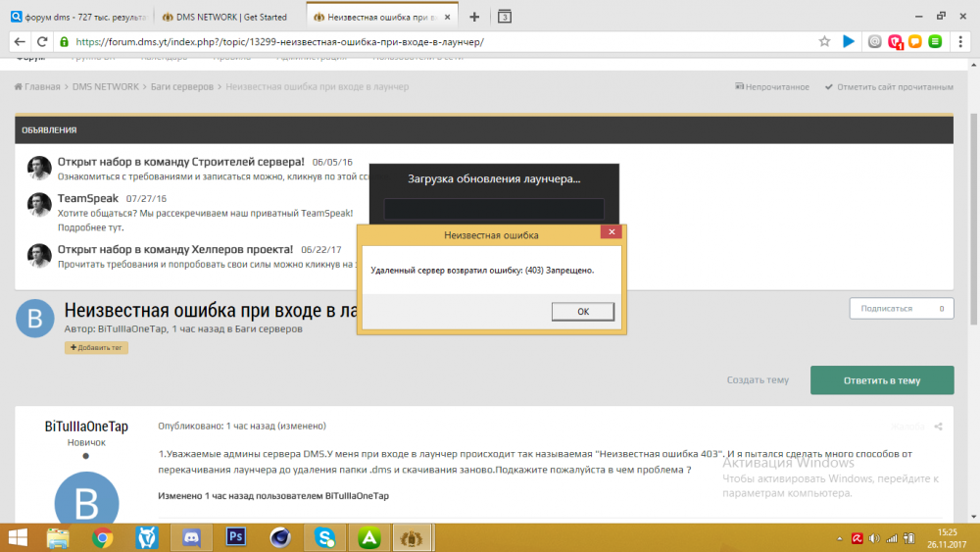The height and width of the screenshot is (552, 980).
Task: Open Skype from the taskbar
Action: [x=323, y=536]
